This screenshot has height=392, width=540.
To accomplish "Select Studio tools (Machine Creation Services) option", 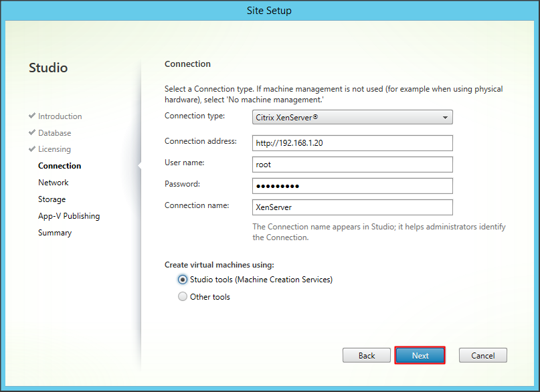I will coord(183,280).
